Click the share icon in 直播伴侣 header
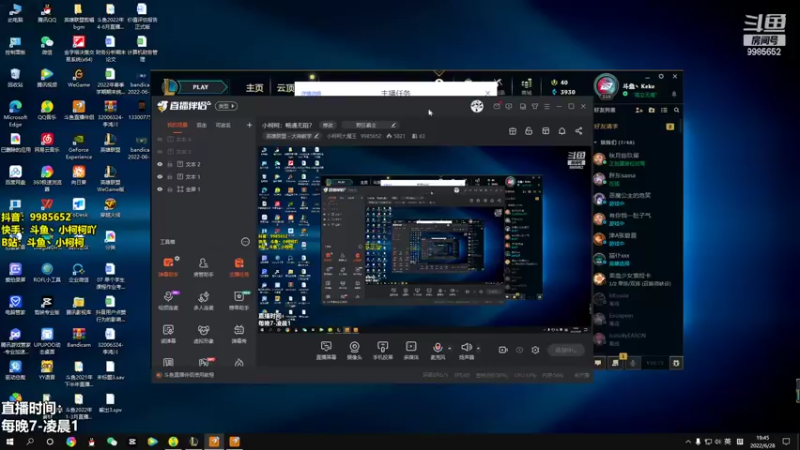 point(579,131)
